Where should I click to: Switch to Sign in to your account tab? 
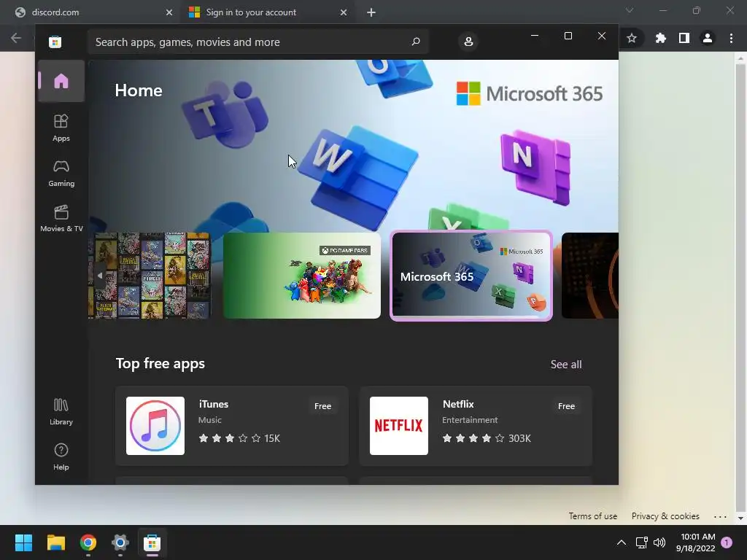point(267,12)
